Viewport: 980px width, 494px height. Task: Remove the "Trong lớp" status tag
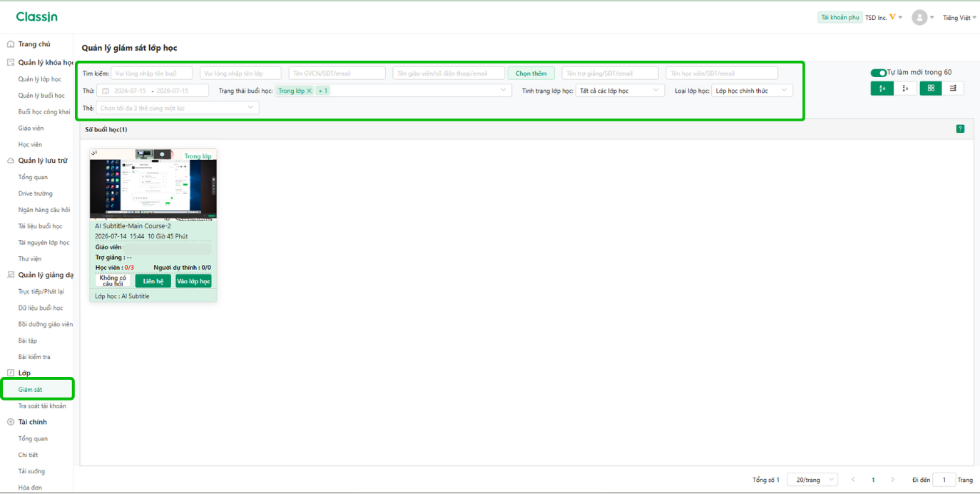[x=309, y=91]
